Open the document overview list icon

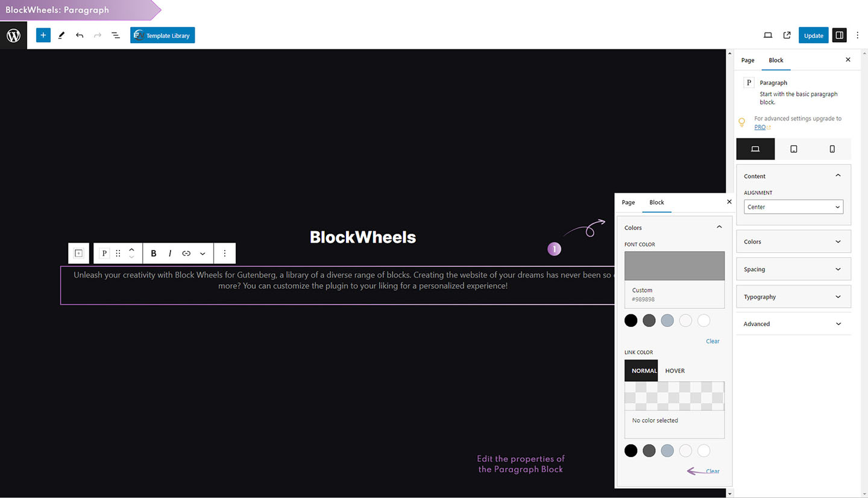click(x=116, y=36)
